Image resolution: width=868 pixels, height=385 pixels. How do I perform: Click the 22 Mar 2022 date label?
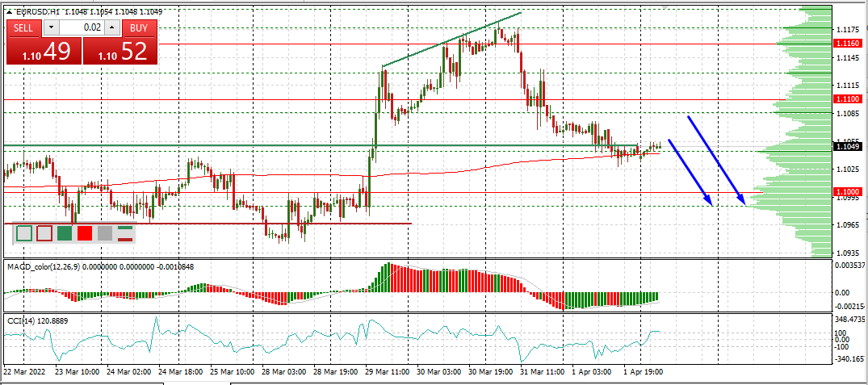[24, 372]
